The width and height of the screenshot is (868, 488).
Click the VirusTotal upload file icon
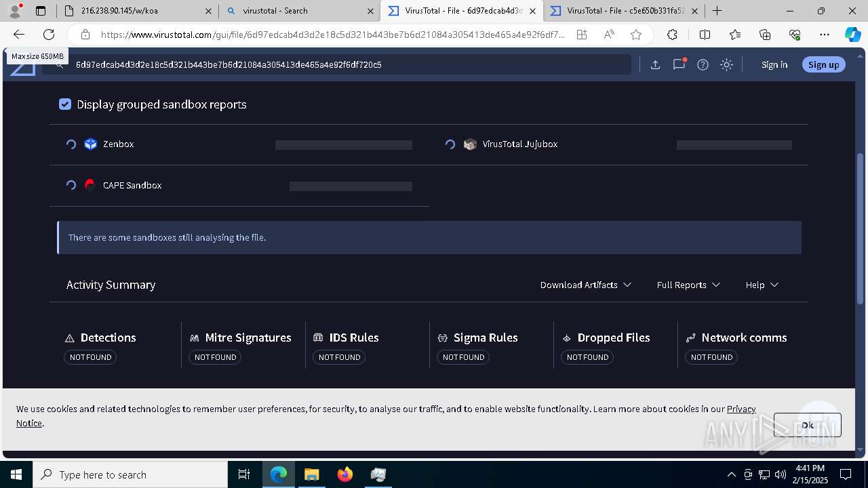point(655,64)
